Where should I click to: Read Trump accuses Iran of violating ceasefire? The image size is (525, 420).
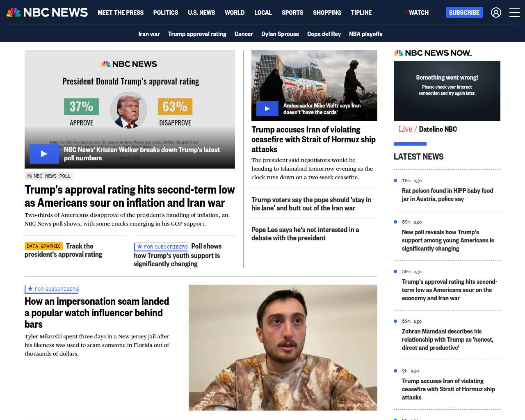click(313, 139)
